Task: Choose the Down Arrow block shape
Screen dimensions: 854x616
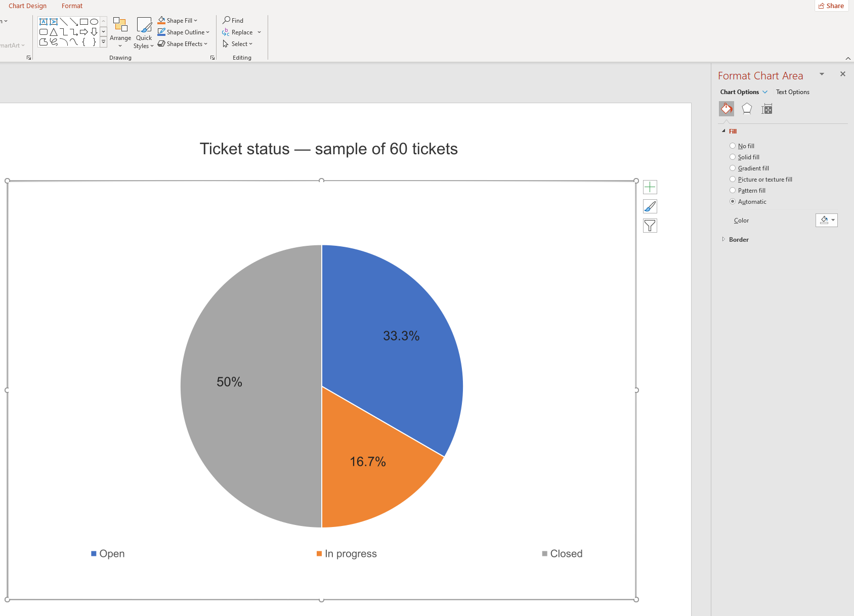Action: coord(94,32)
